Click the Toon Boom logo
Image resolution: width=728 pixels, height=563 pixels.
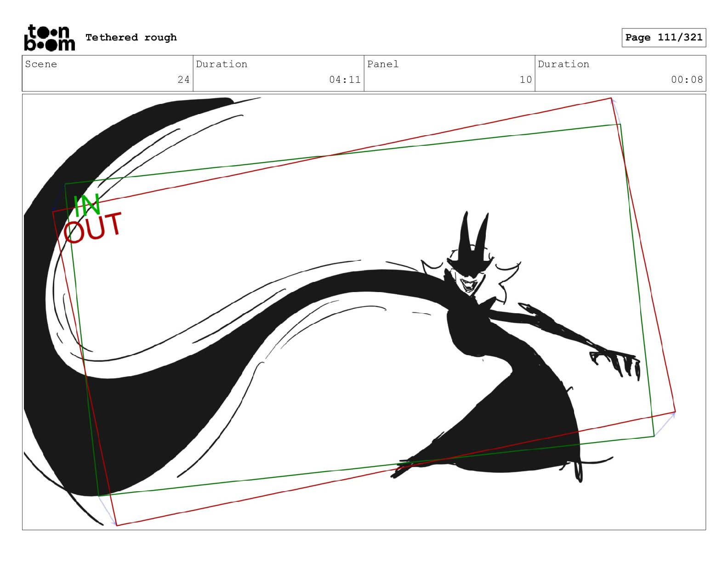click(49, 38)
